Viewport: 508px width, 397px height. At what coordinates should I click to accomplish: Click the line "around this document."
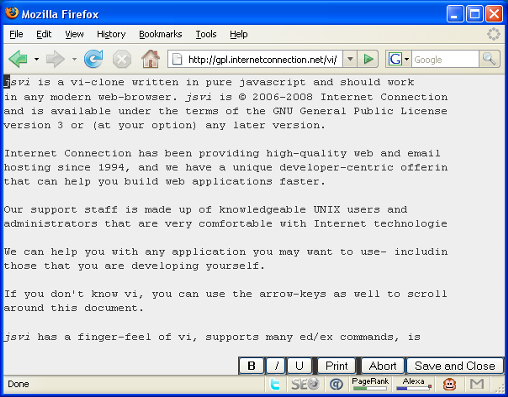74,308
